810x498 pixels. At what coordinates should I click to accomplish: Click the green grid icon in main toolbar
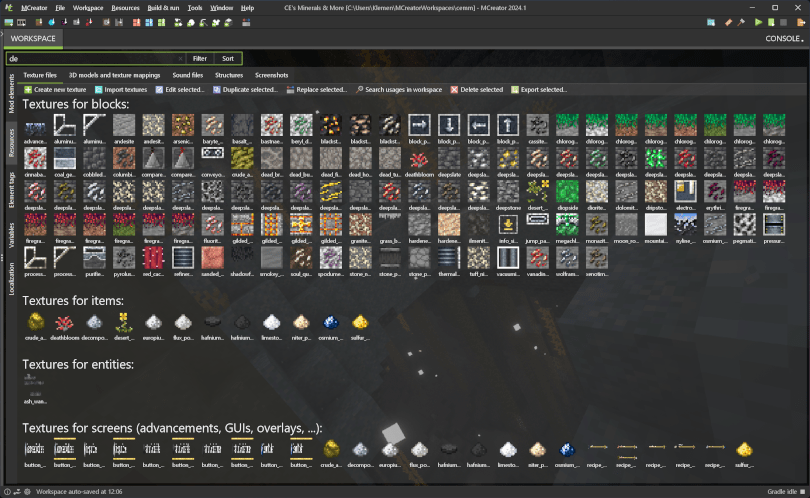coord(162,22)
